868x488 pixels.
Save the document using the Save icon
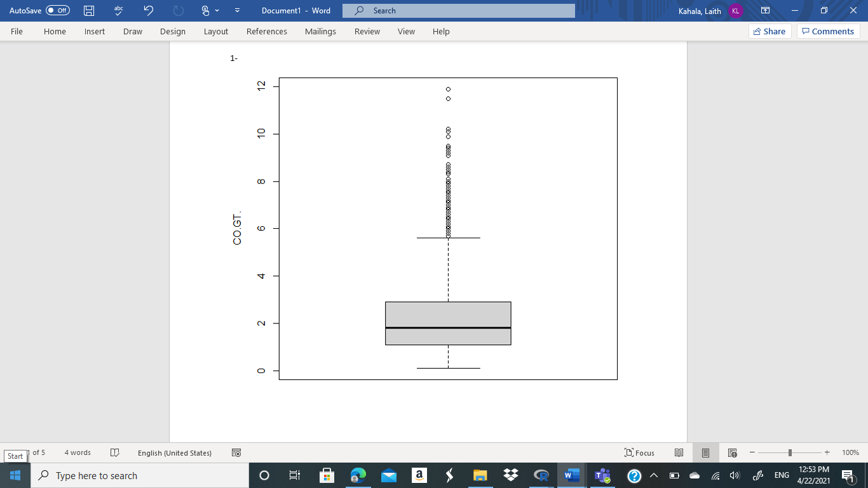[x=88, y=10]
